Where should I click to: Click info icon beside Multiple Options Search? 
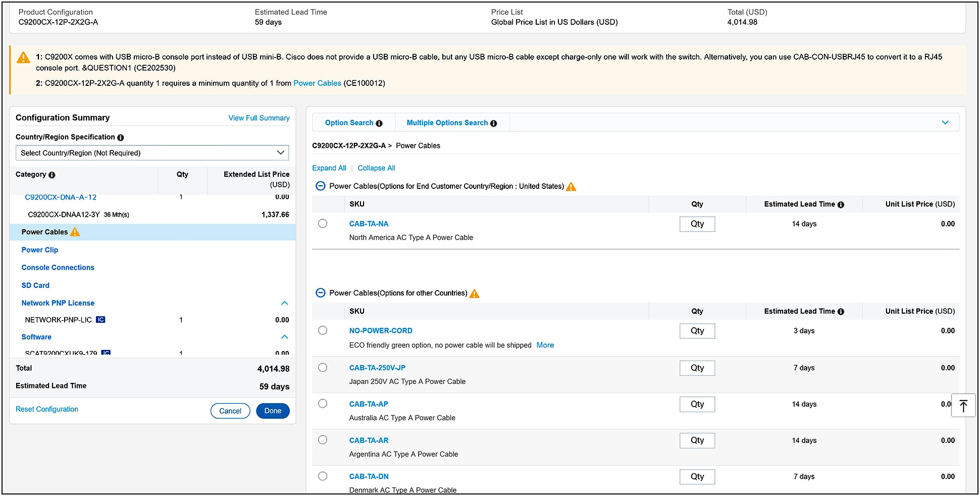point(493,123)
